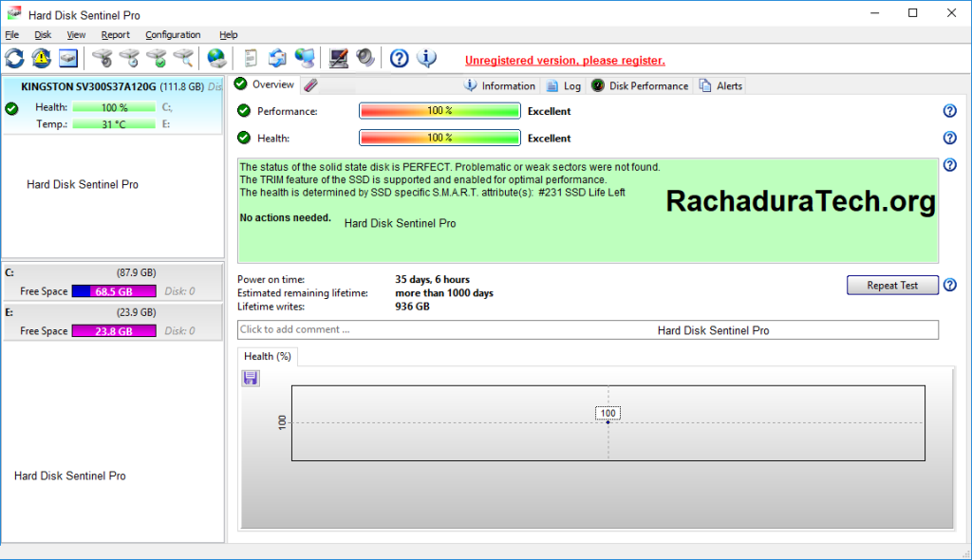Click the application icon in the title bar

pos(13,13)
